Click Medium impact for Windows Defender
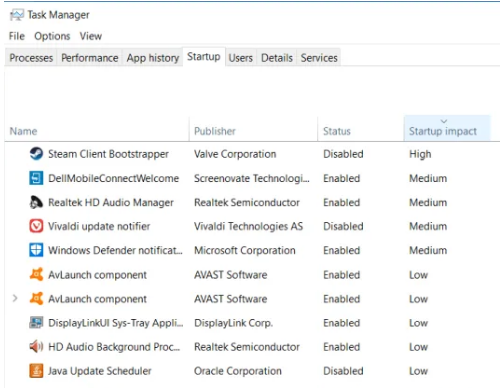Viewport: 500px width, 388px height. [428, 250]
